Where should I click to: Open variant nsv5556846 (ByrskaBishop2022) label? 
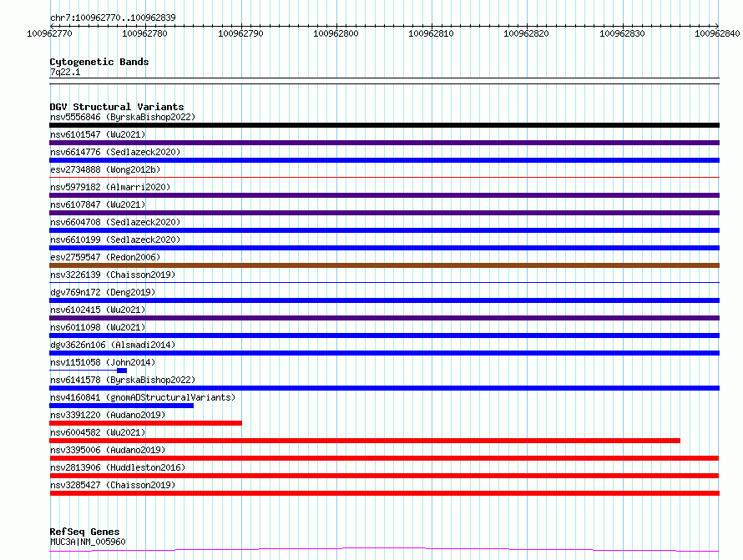coord(123,117)
